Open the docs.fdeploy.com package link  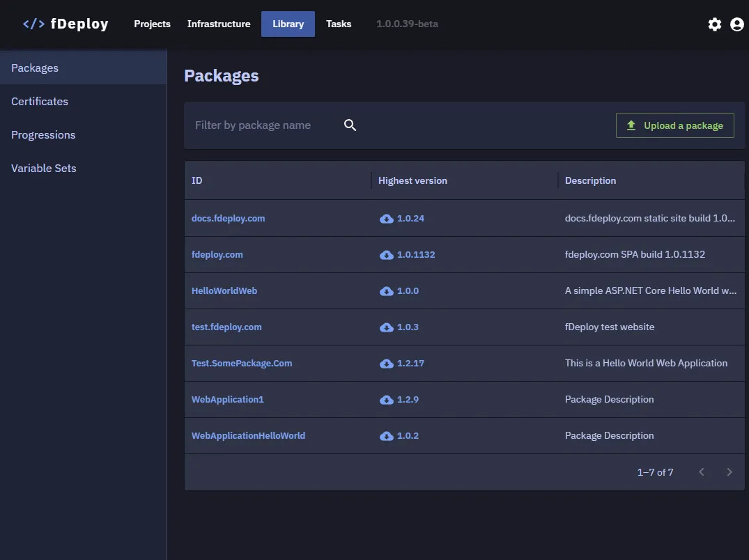coord(229,218)
